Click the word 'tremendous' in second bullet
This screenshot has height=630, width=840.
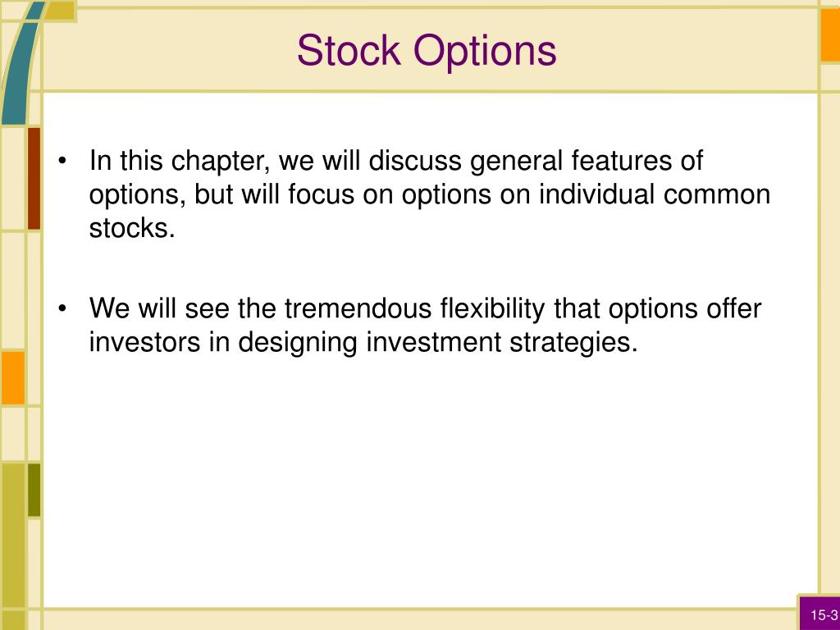click(358, 308)
